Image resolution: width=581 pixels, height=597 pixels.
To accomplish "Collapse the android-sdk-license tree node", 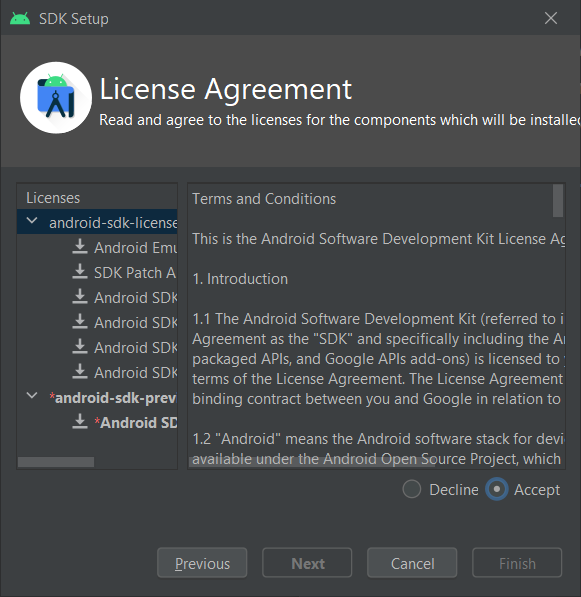I will [32, 220].
